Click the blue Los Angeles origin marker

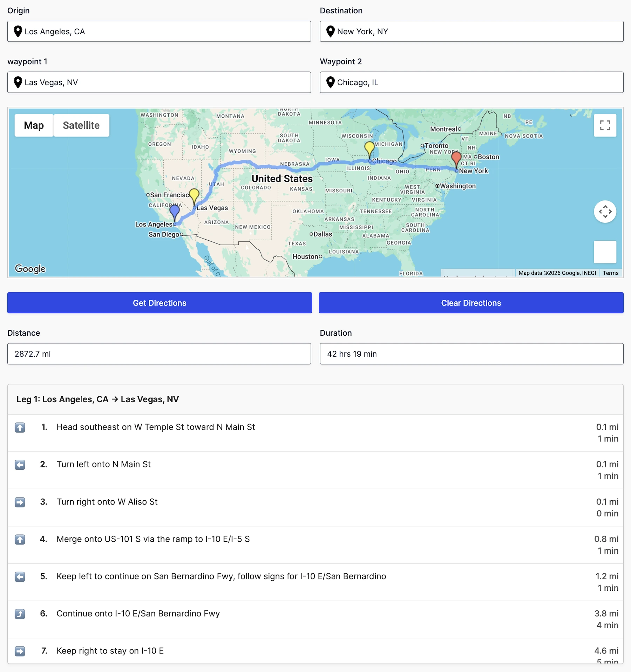(175, 214)
